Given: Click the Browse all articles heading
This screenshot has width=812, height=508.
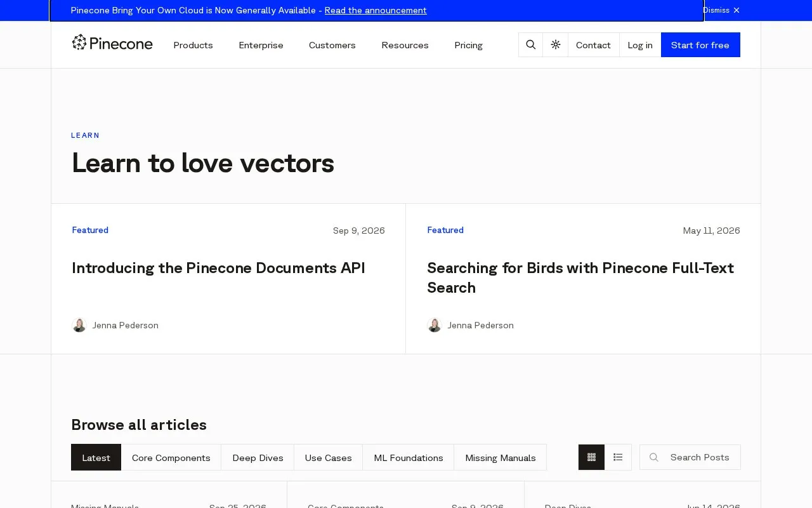Looking at the screenshot, I should click(x=139, y=425).
